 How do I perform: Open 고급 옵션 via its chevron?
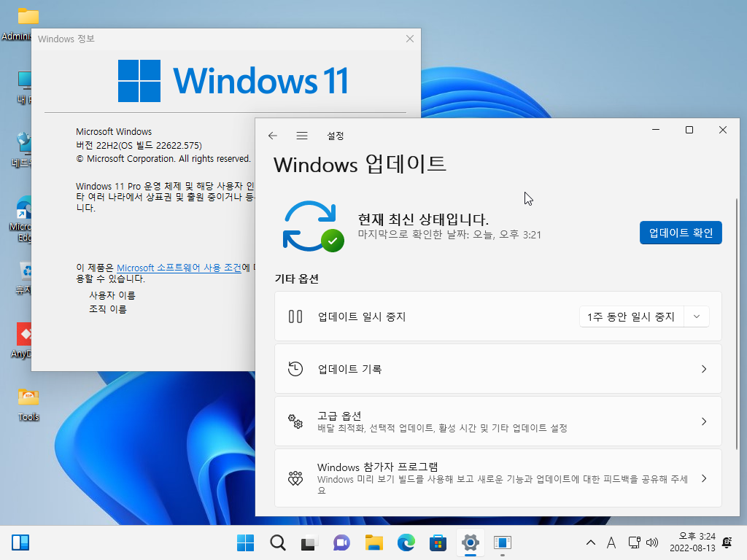click(x=704, y=421)
